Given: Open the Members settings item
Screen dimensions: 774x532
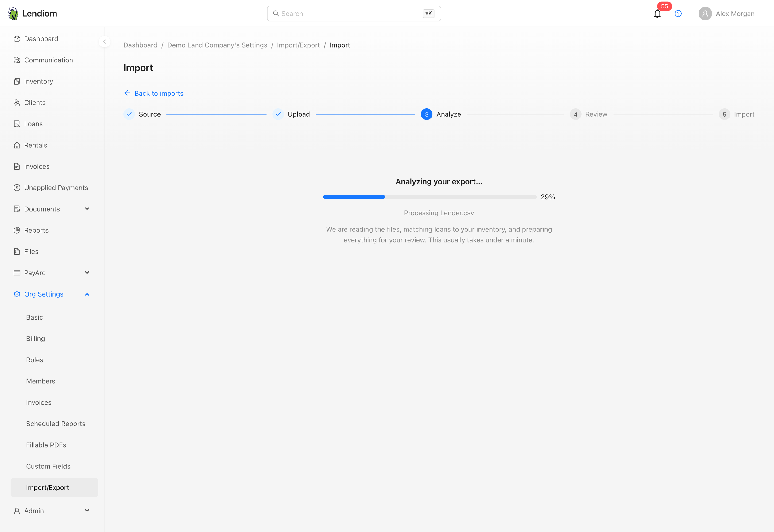Looking at the screenshot, I should [x=54, y=381].
